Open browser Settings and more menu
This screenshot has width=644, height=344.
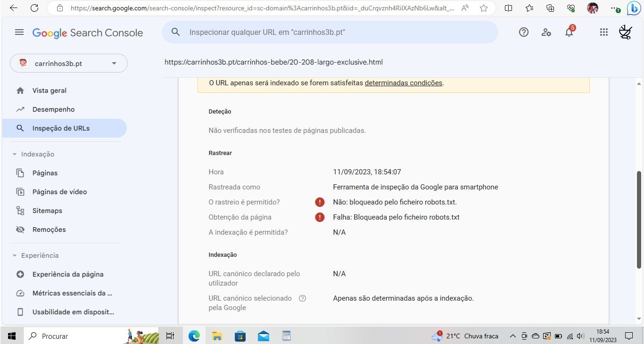click(614, 8)
